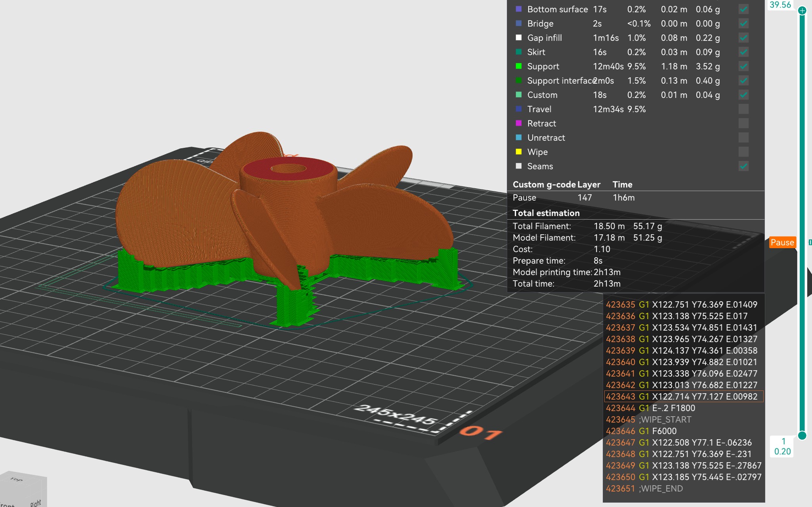Hide Gap infill lines via checkbox
The image size is (812, 507).
(x=743, y=38)
